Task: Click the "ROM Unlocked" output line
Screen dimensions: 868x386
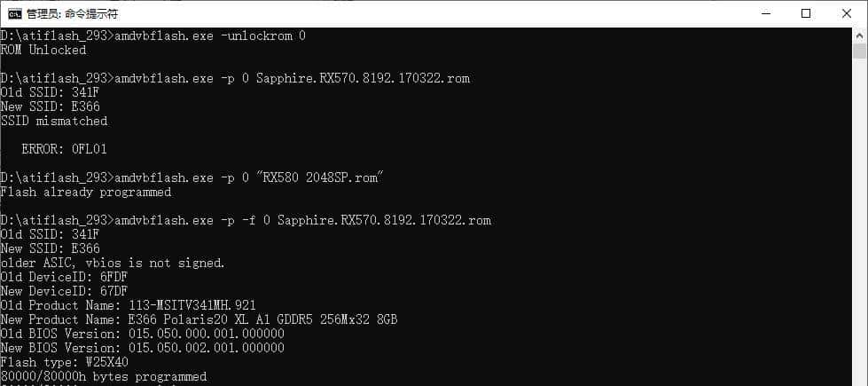Action: point(43,50)
